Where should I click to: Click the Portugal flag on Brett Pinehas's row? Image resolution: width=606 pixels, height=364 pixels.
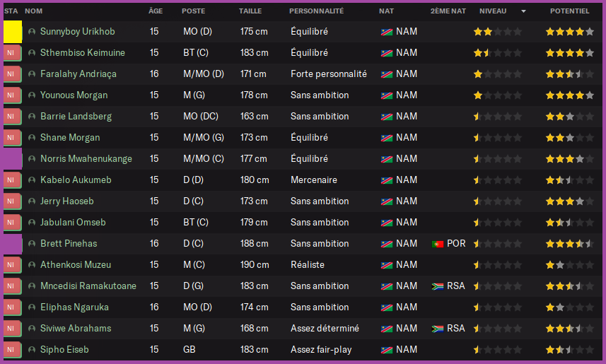coord(438,244)
